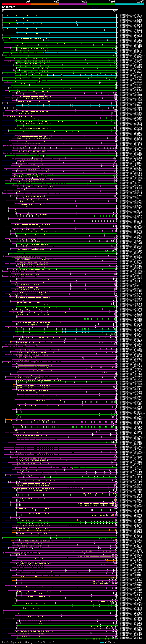The width and height of the screenshot is (146, 644).
Task: Select the UniRef100_B4WHY0 label
Action: click(131, 394)
